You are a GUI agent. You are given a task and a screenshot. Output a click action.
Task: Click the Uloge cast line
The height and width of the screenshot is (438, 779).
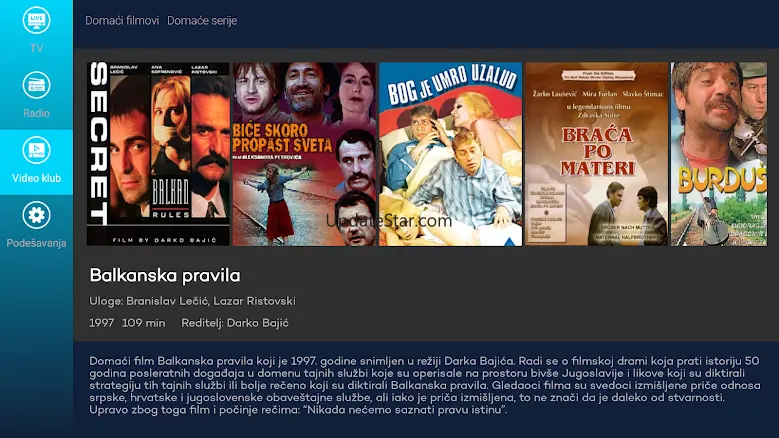[x=192, y=301]
